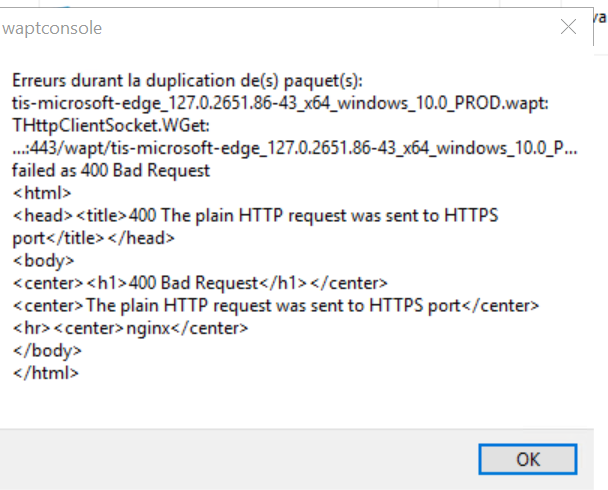Click the <center>The plain HTTP request line
608x490 pixels.
[276, 305]
